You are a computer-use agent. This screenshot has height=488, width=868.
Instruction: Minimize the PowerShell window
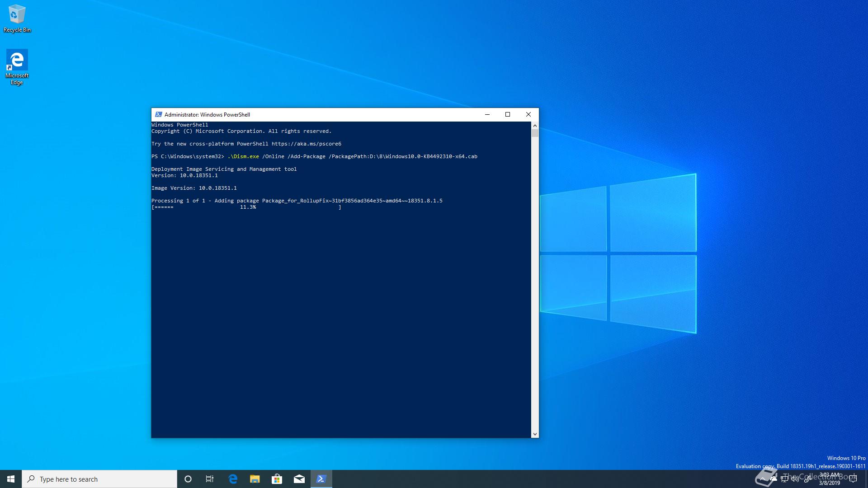487,115
